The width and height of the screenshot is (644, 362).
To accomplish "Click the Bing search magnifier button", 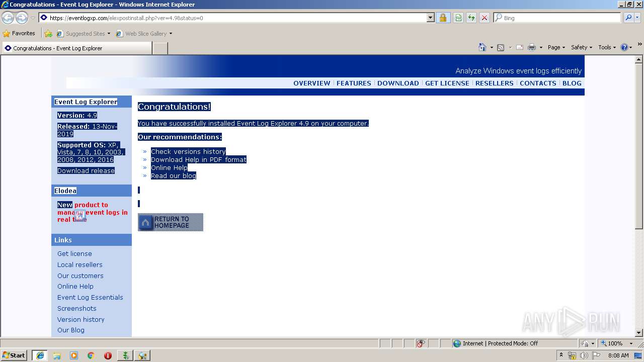I will point(628,18).
